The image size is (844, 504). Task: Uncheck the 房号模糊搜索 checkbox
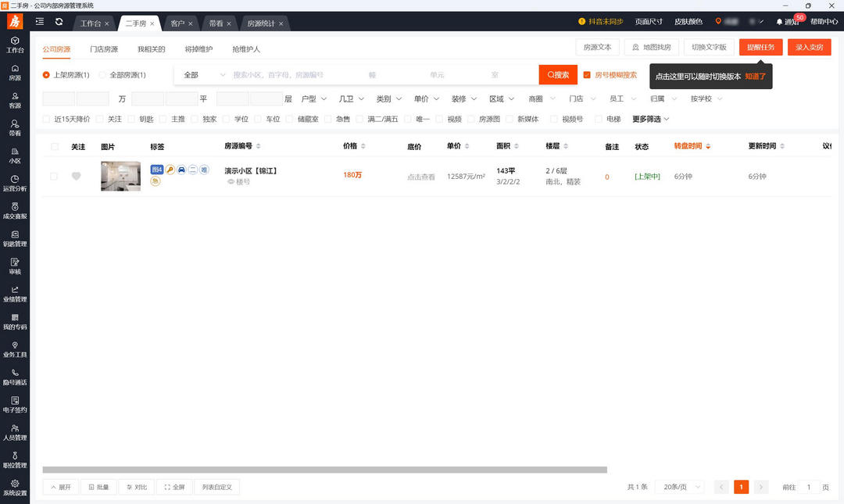(588, 74)
